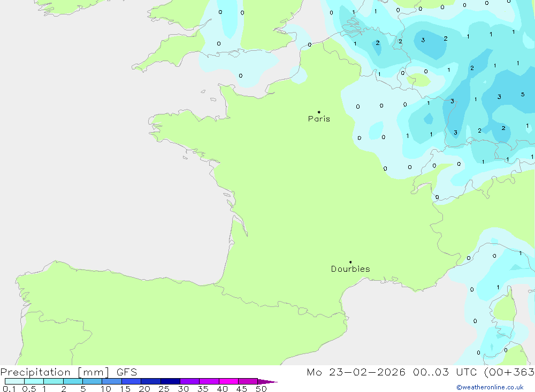This screenshot has height=392, width=535.
Task: Click the legend value 35
Action: click(x=203, y=389)
